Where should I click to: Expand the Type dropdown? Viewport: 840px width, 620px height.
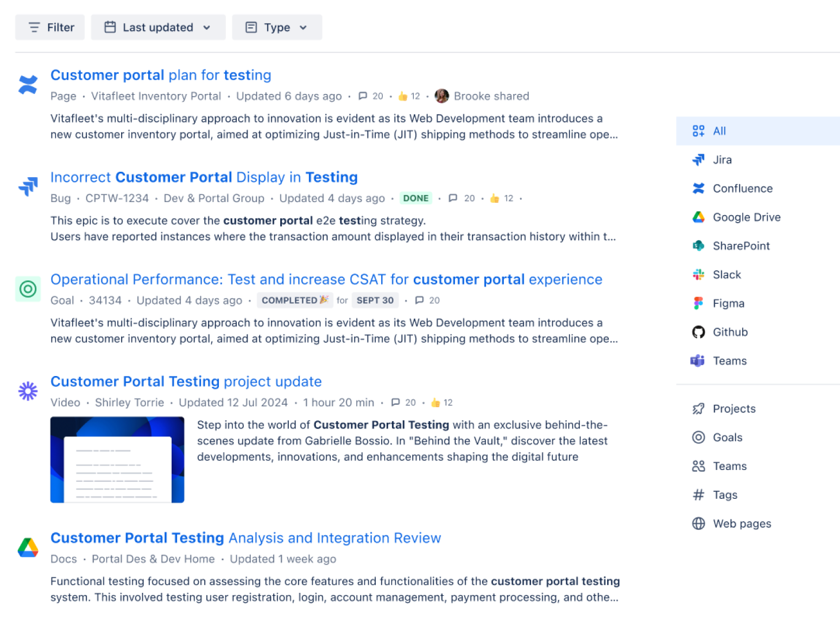pos(277,27)
